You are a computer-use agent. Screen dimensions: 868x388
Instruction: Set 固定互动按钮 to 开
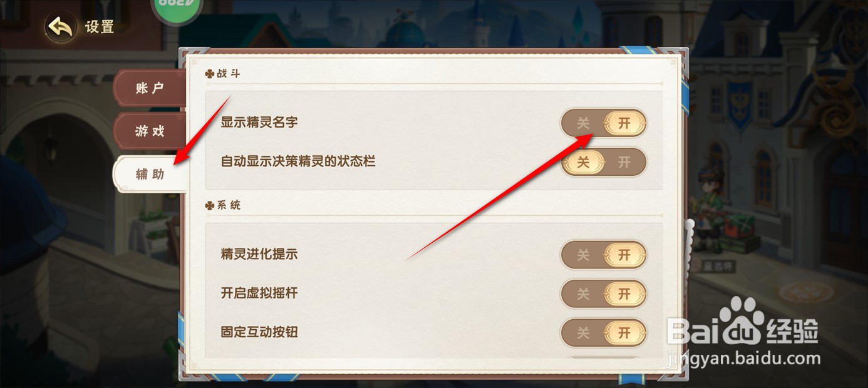tap(624, 333)
